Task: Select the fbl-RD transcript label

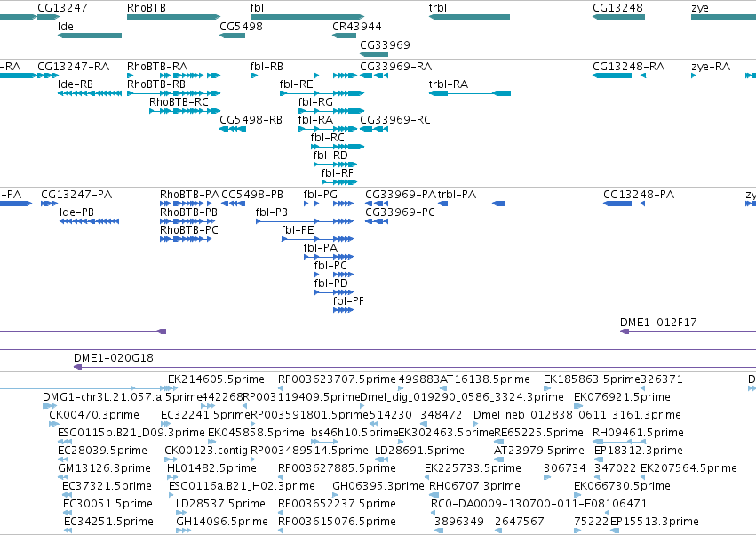Action: 330,156
